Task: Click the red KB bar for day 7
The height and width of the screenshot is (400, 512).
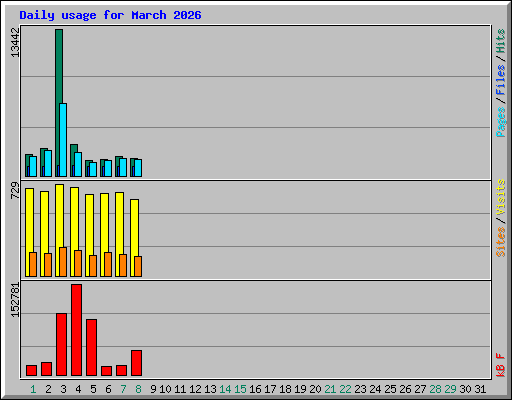Action: coord(121,371)
